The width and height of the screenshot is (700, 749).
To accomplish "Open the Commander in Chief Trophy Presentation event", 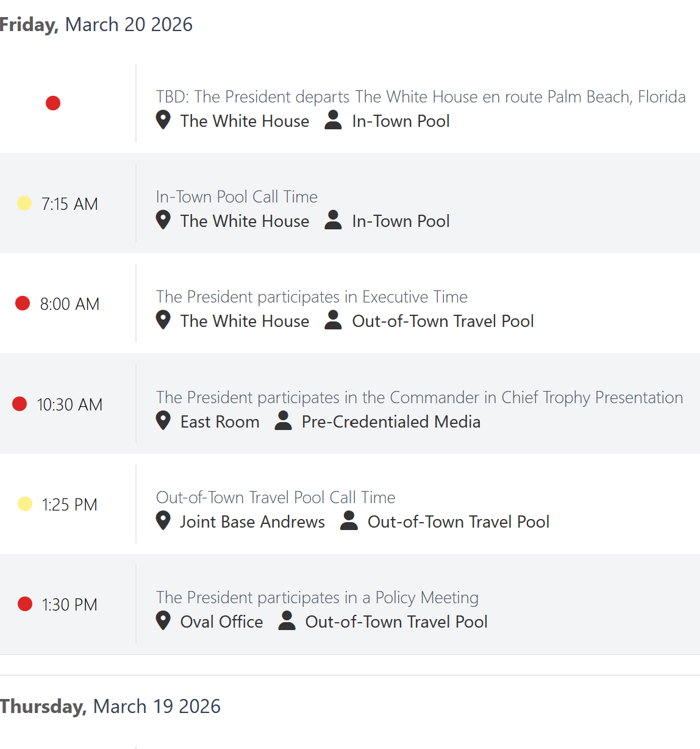I will (x=420, y=397).
